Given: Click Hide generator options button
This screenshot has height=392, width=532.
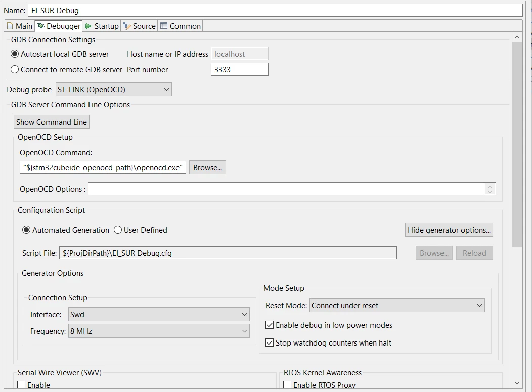Looking at the screenshot, I should 449,230.
